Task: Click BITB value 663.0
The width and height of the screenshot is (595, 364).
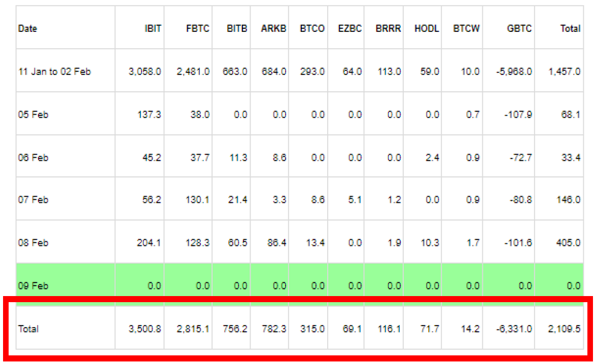Action: click(x=235, y=71)
